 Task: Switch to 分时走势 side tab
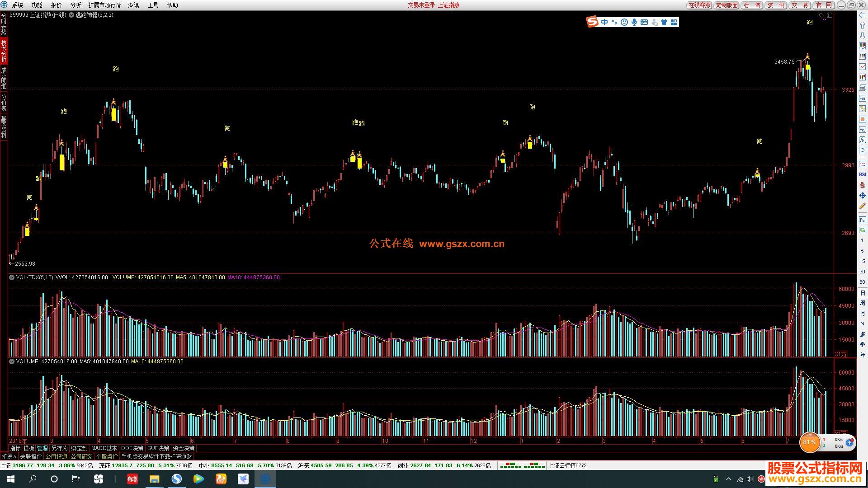[x=4, y=24]
